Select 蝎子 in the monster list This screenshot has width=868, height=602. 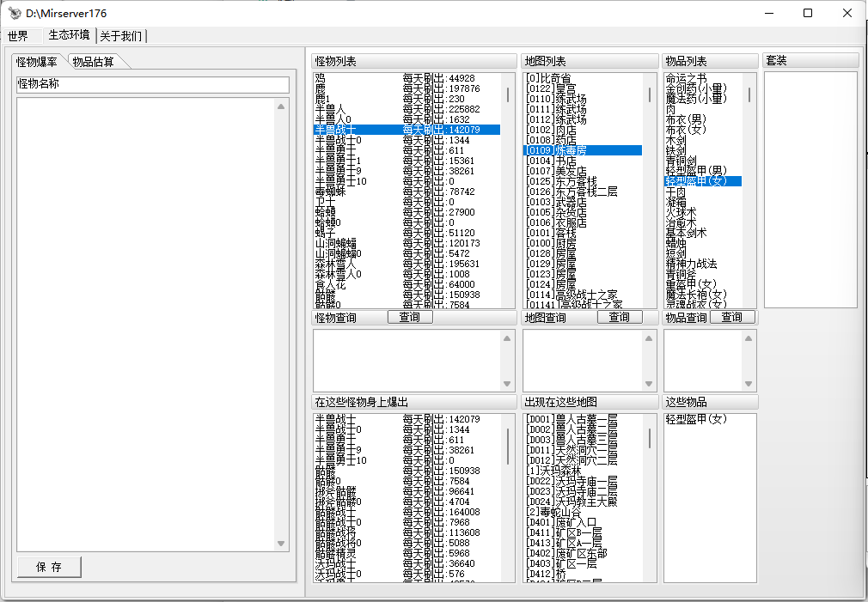(406, 233)
